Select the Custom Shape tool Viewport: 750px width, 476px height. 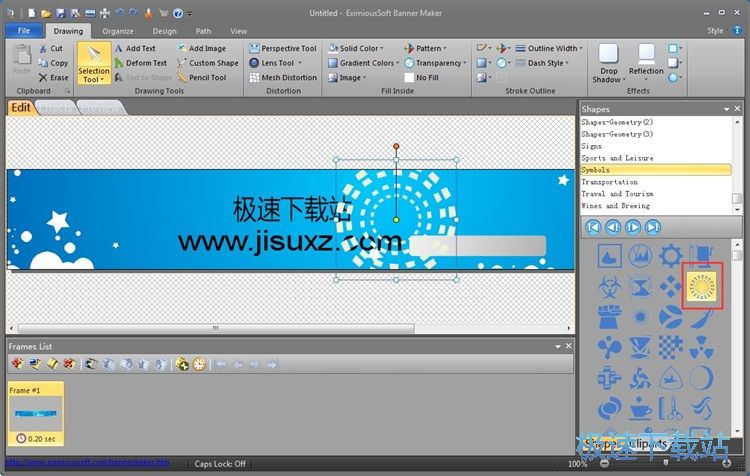point(208,63)
